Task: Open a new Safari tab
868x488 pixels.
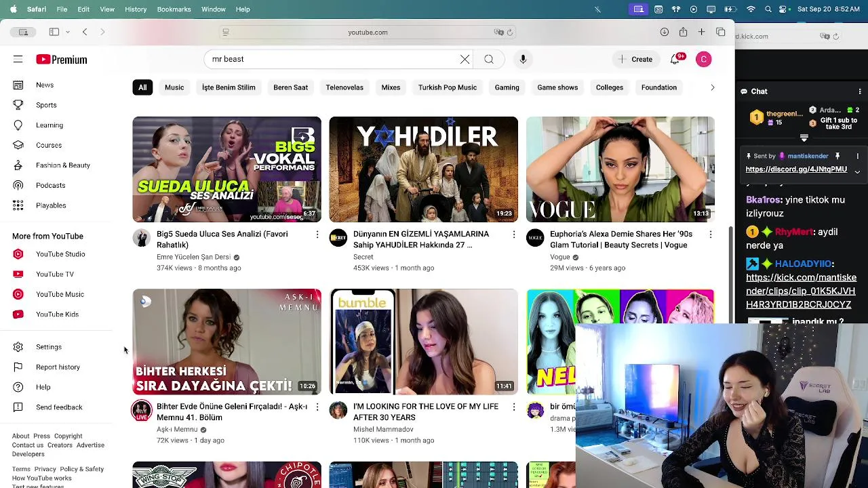Action: coord(701,32)
